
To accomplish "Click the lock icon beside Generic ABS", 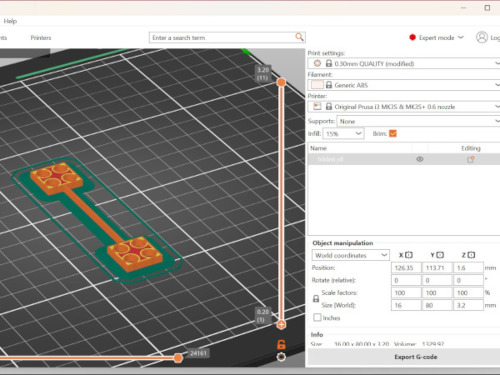I will tap(329, 85).
